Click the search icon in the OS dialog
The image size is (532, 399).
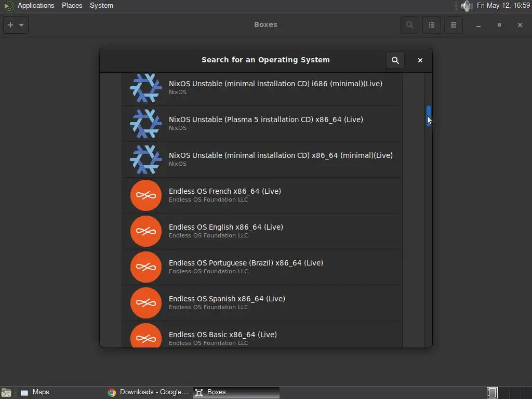(x=395, y=60)
